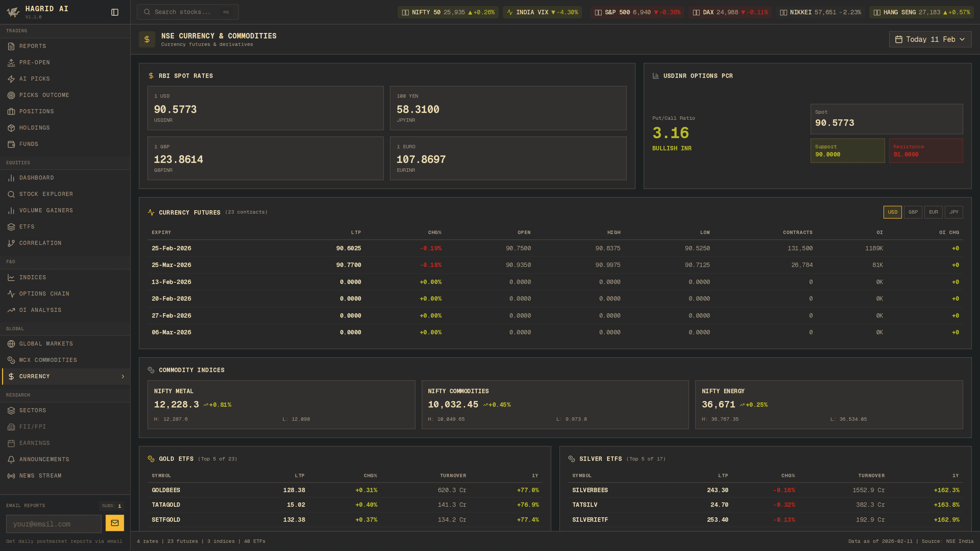Open the Today 11 Feb date dropdown

coord(930,39)
